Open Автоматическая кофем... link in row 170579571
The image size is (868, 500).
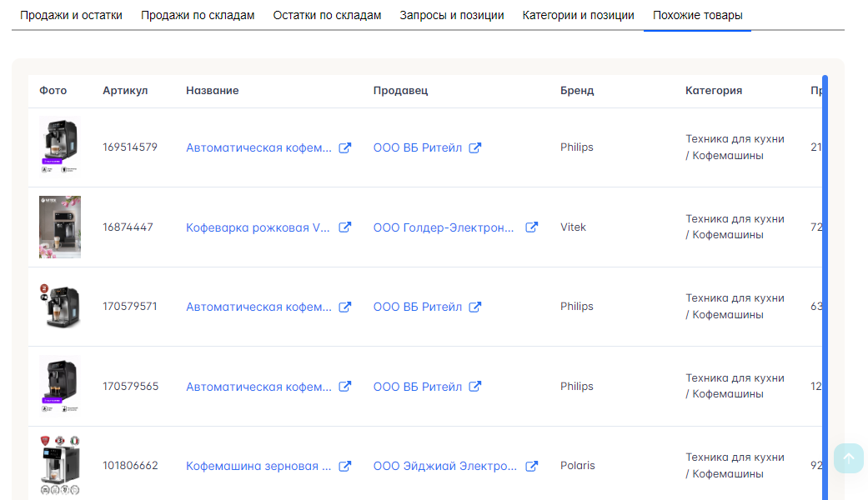coord(258,307)
